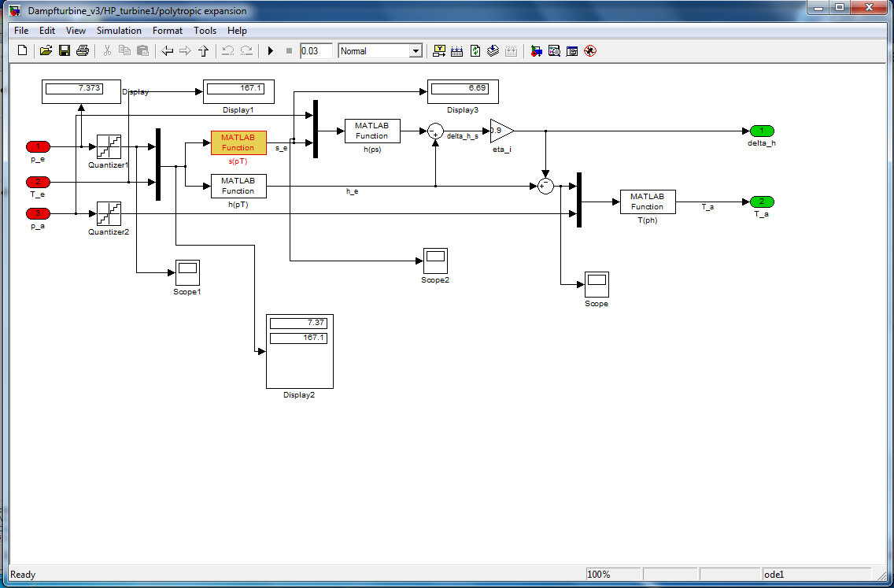Open the Tools menu
Screen dimensions: 894x588
click(x=205, y=31)
